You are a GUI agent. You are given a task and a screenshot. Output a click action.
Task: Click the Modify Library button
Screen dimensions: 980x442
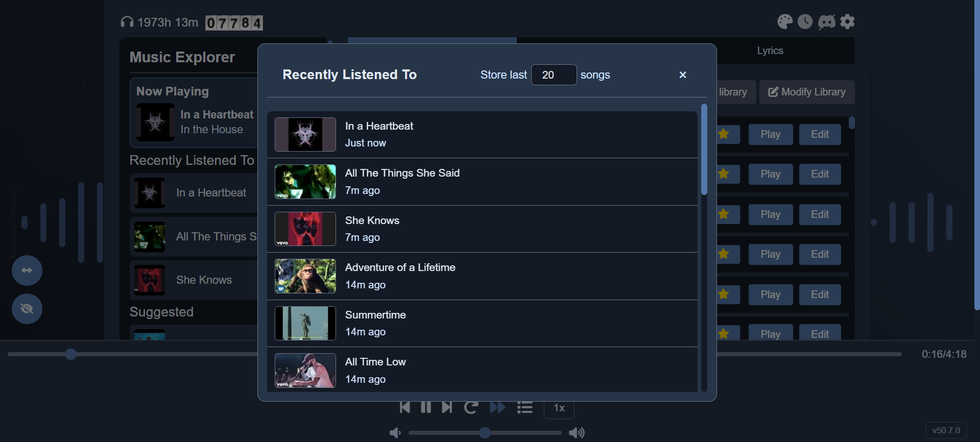click(x=807, y=92)
